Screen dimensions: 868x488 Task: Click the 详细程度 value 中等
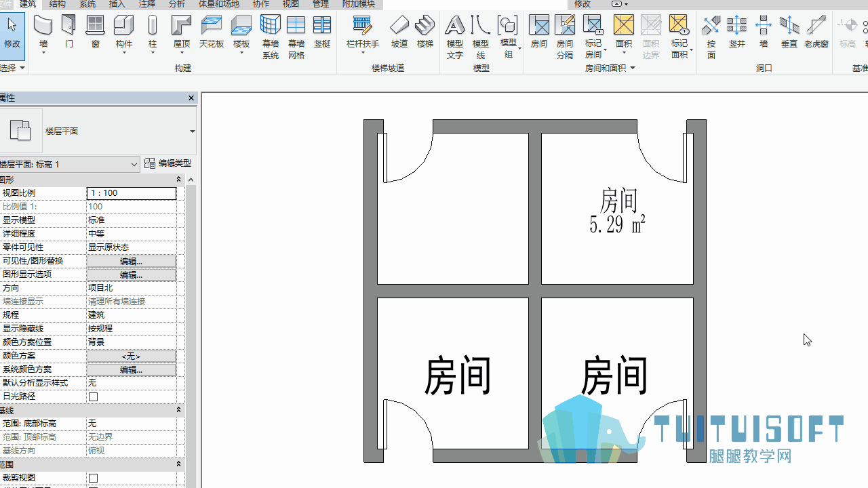(132, 234)
